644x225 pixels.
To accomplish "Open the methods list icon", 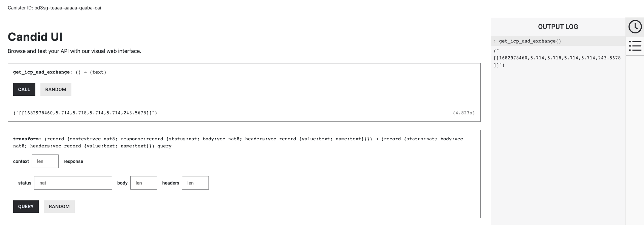I will click(x=635, y=46).
